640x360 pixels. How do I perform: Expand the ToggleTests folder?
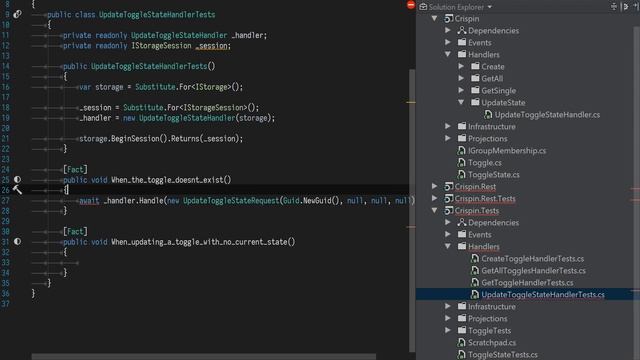pyautogui.click(x=448, y=330)
